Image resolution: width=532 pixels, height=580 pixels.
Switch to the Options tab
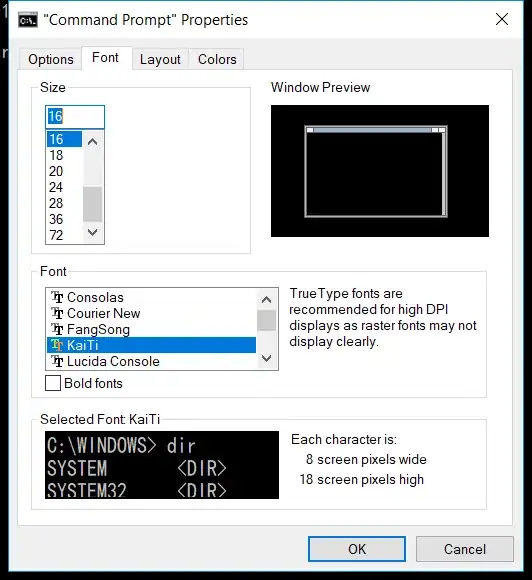[51, 59]
